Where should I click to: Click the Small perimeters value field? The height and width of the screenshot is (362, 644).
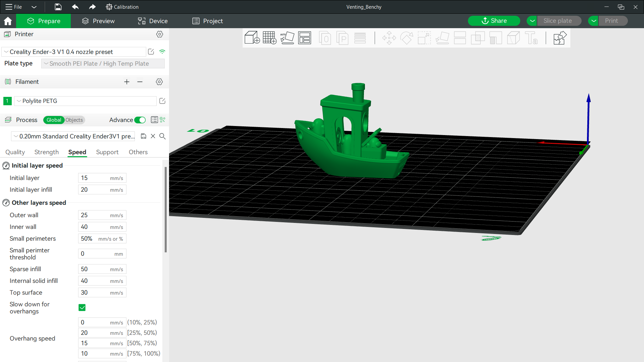click(x=102, y=239)
